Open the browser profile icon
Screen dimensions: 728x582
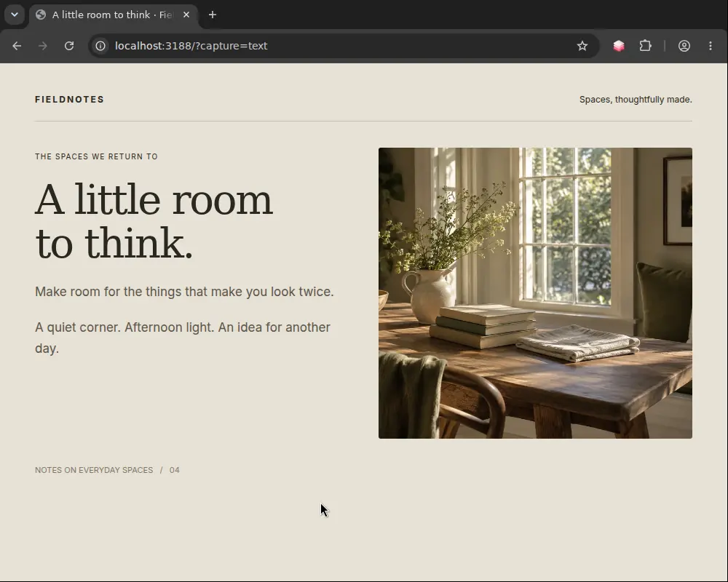pyautogui.click(x=684, y=46)
